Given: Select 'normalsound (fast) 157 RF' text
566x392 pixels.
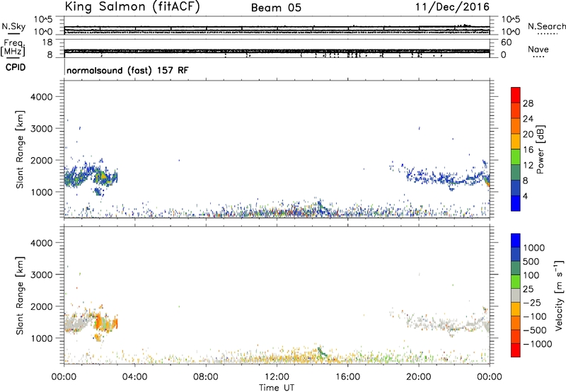Looking at the screenshot, I should click(x=127, y=70).
